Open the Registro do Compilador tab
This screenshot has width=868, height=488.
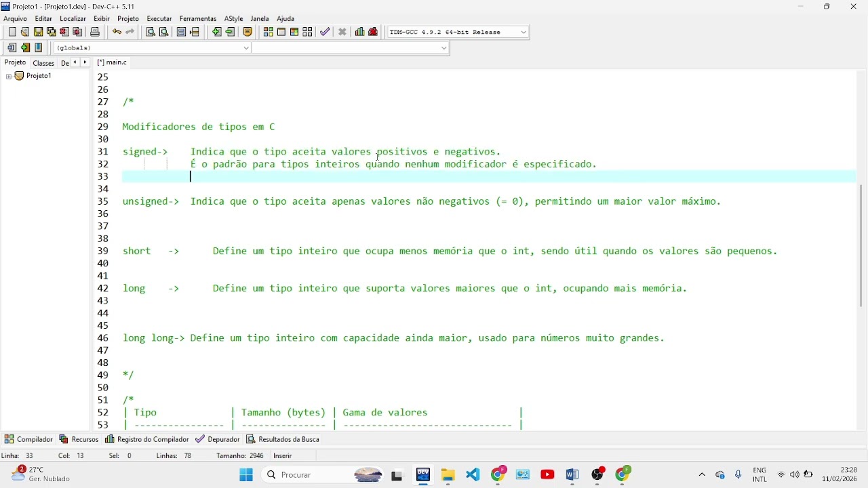click(147, 439)
